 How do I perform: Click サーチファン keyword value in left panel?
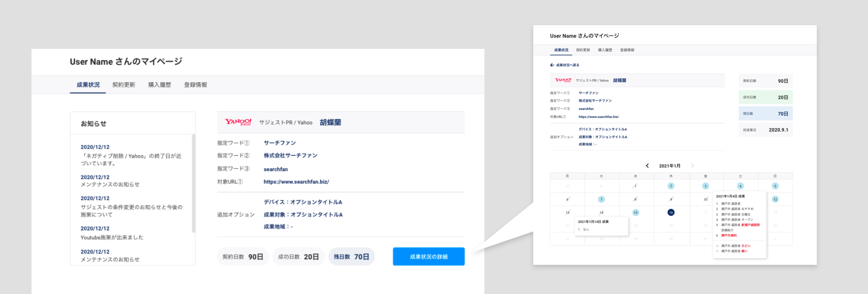(x=280, y=143)
